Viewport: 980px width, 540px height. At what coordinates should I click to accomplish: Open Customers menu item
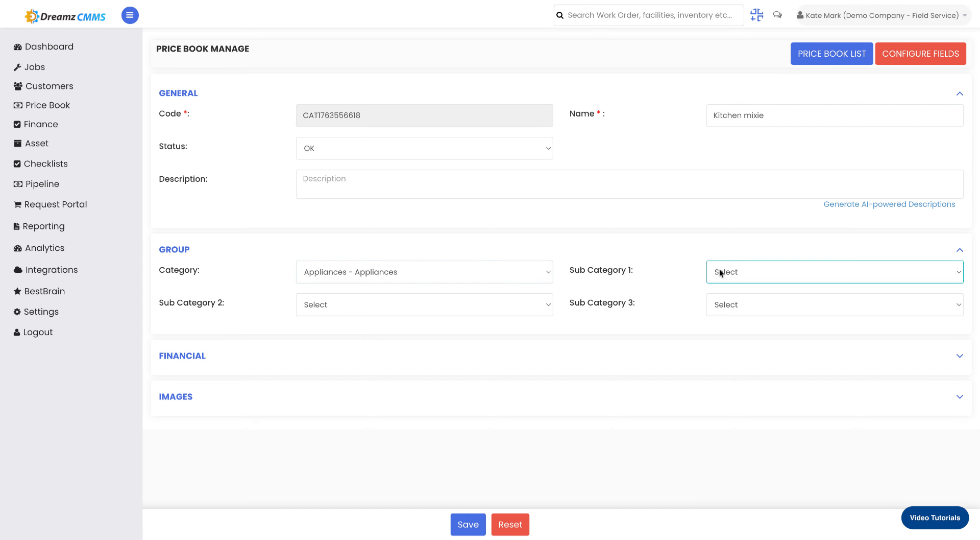click(50, 86)
